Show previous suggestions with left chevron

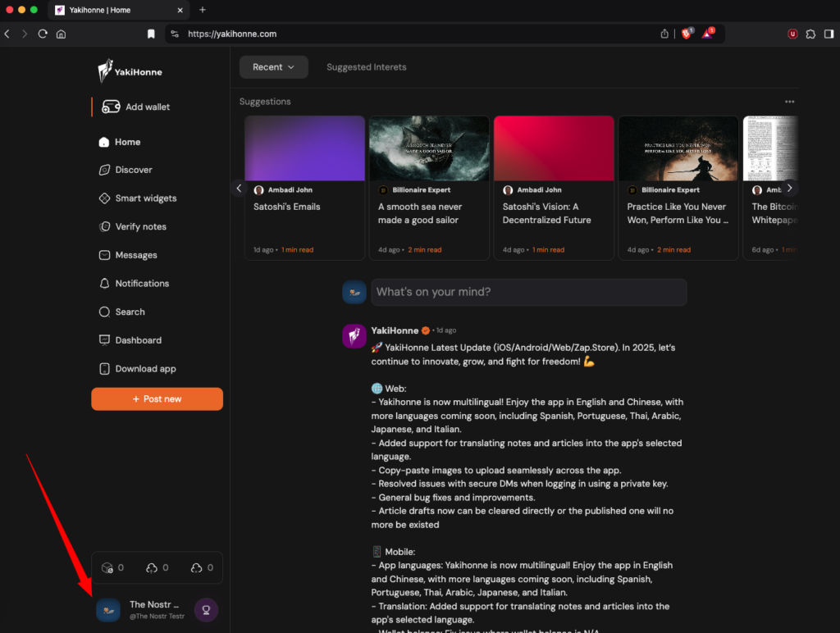(x=239, y=188)
